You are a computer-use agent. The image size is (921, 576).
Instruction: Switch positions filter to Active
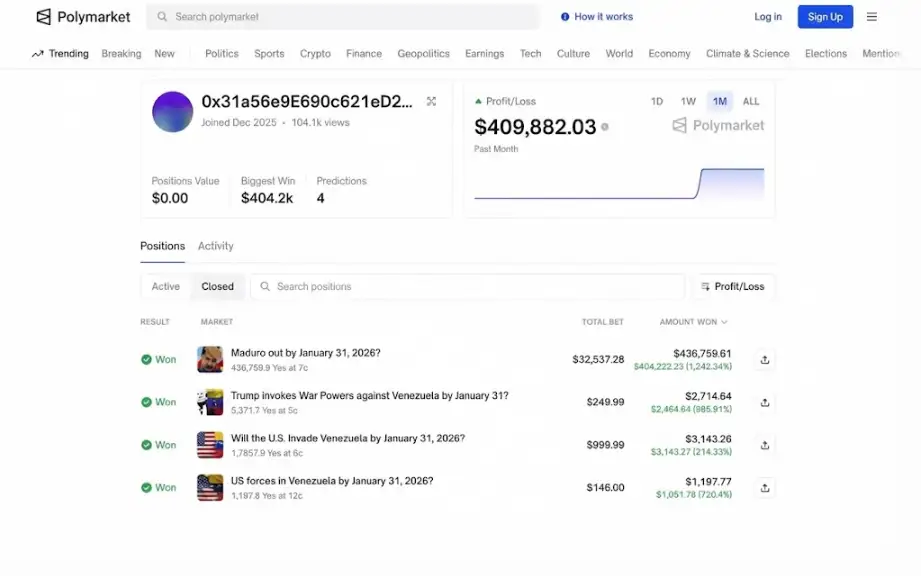[166, 287]
